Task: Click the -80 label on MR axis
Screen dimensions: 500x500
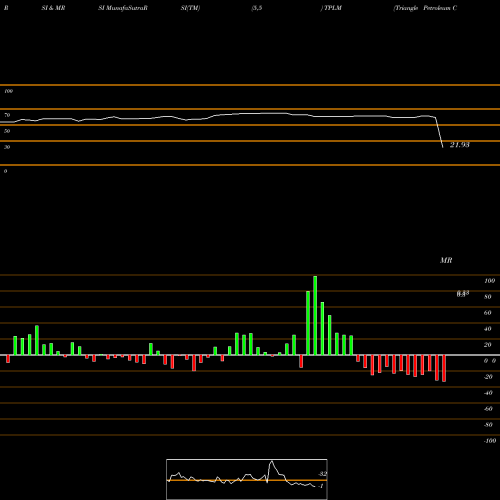Action: click(x=488, y=425)
